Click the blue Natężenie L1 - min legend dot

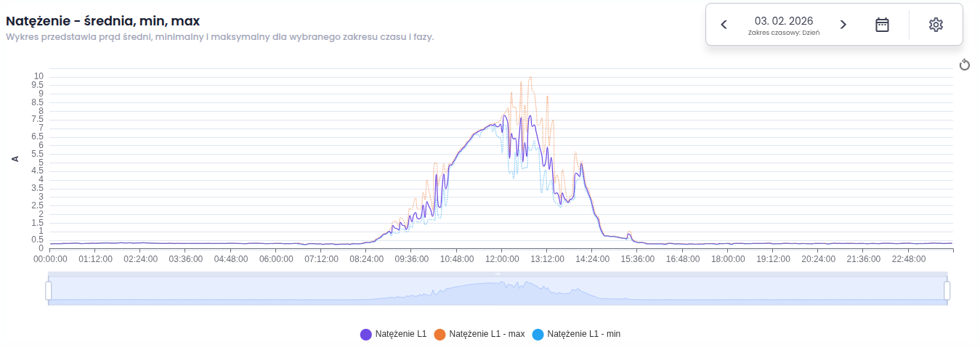(x=538, y=335)
